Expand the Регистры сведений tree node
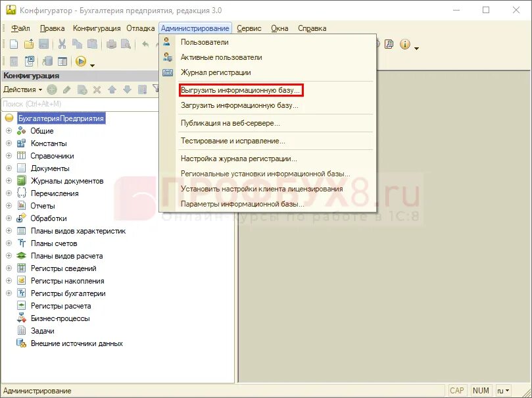Viewport: 532px width, 398px height. [9, 268]
